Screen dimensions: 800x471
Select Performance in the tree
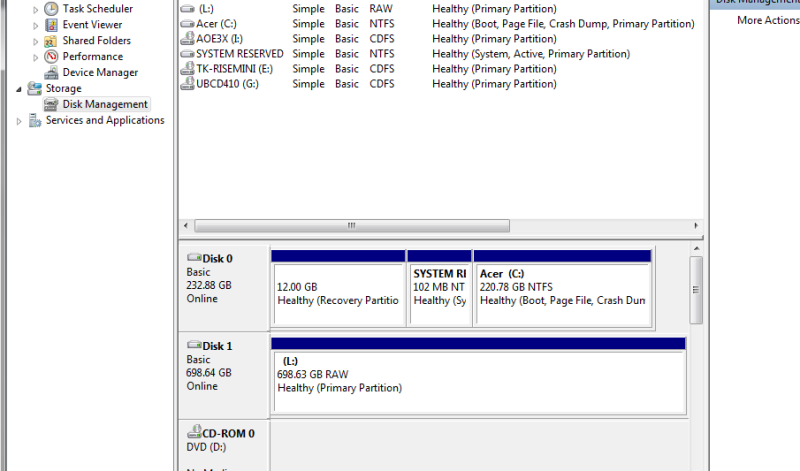coord(93,56)
